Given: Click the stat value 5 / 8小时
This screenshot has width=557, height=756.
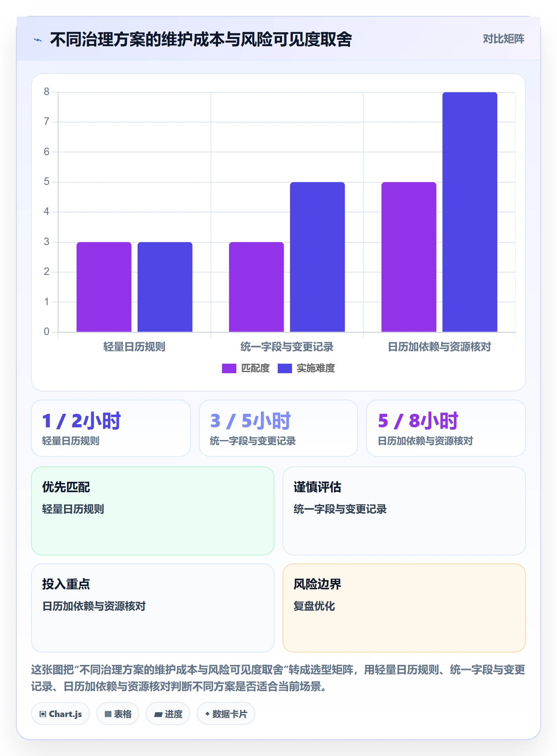Looking at the screenshot, I should [x=418, y=421].
